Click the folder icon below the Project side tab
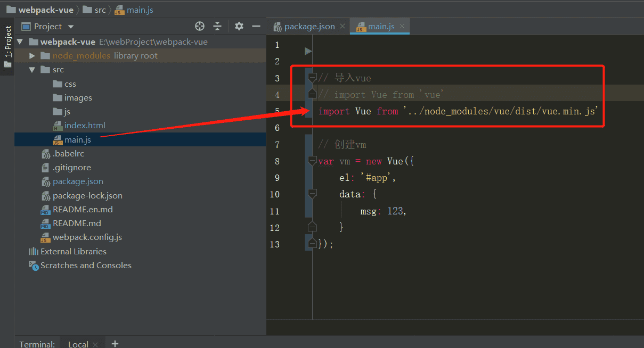 7,64
